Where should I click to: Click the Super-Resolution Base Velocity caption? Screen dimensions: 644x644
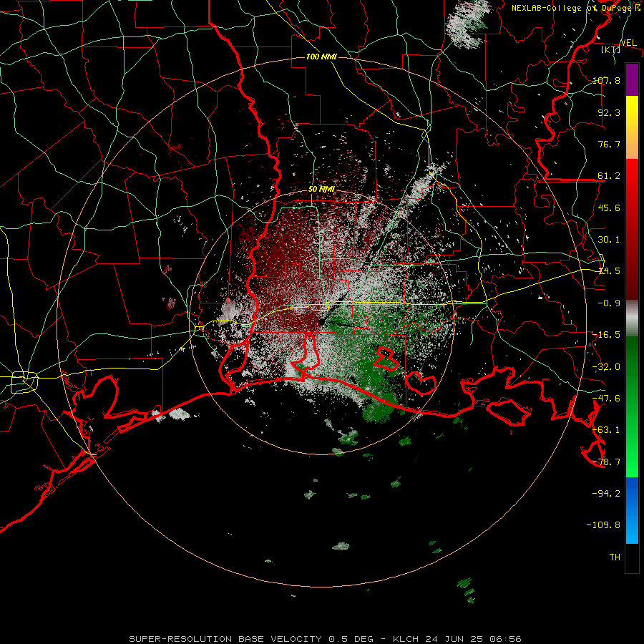pos(325,639)
